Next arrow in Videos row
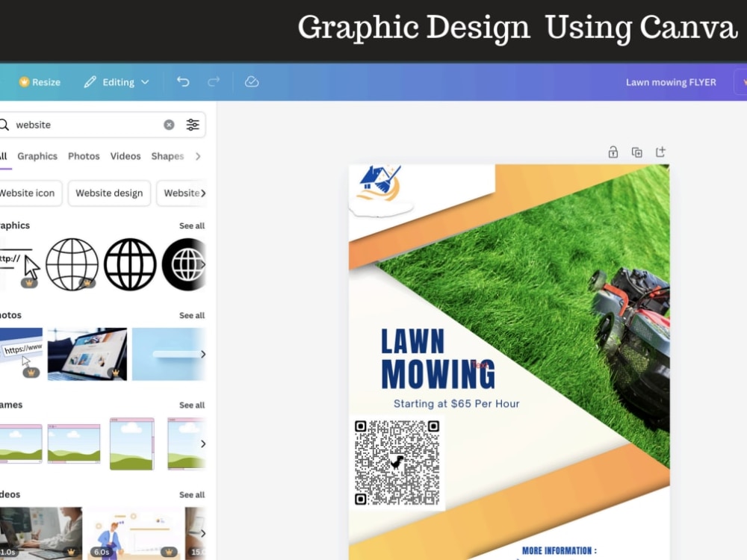The image size is (747, 560). 203,533
